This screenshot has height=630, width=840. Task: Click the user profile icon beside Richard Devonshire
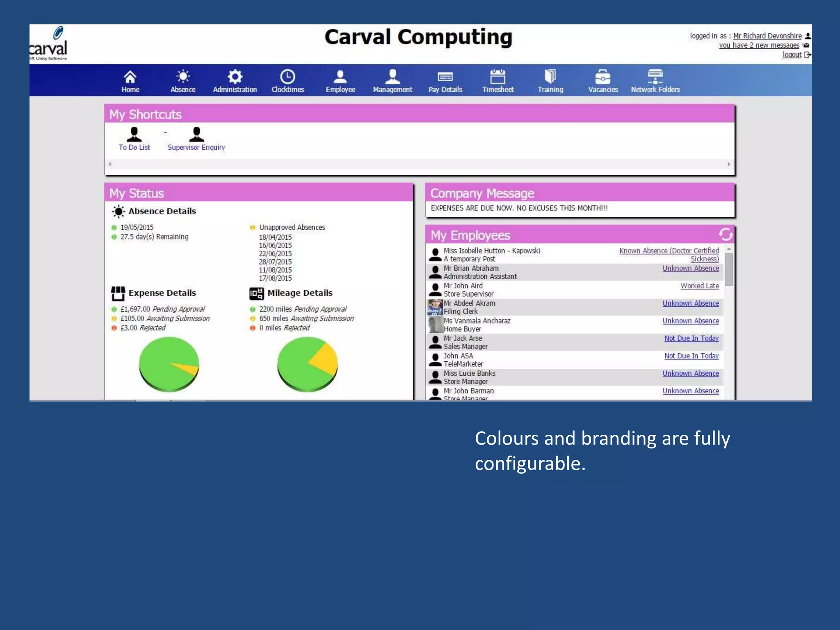(808, 36)
